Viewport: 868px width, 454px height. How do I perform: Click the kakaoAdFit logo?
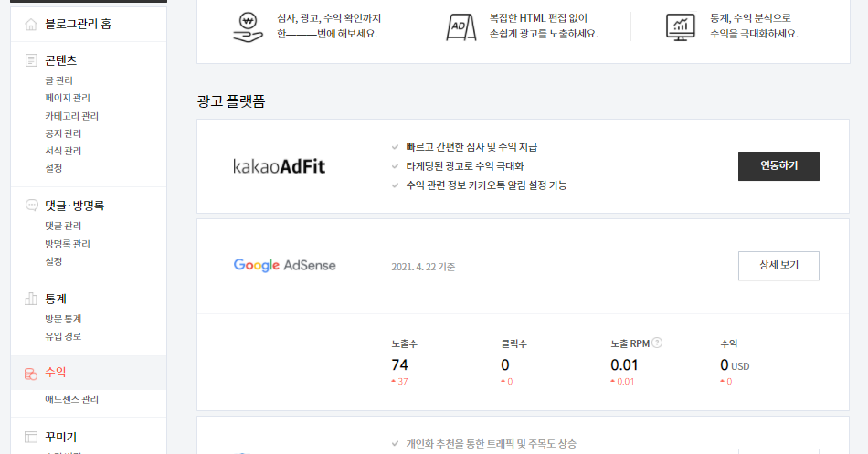279,166
